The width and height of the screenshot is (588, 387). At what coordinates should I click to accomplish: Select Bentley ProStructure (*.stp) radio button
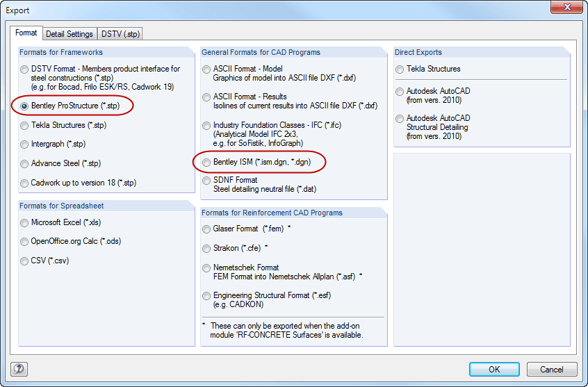coord(24,106)
